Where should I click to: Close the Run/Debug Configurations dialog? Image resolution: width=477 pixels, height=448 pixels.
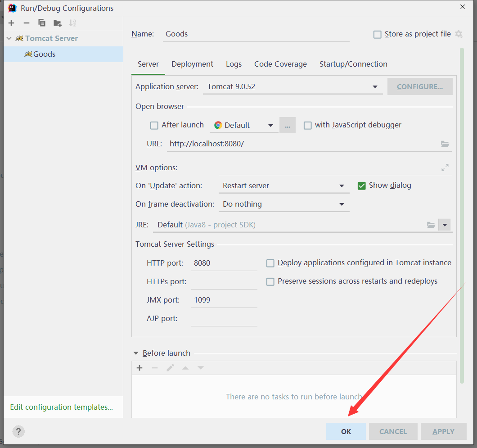pos(463,7)
